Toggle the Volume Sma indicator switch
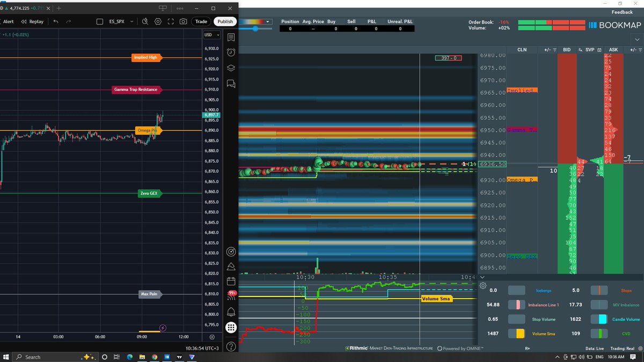Viewport: 644px width, 362px height. (x=517, y=334)
